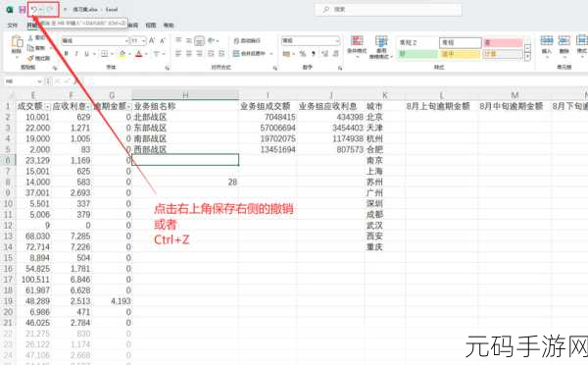Click the Name Box cell reference field
Viewport: 588px width, 365px height.
(x=21, y=81)
